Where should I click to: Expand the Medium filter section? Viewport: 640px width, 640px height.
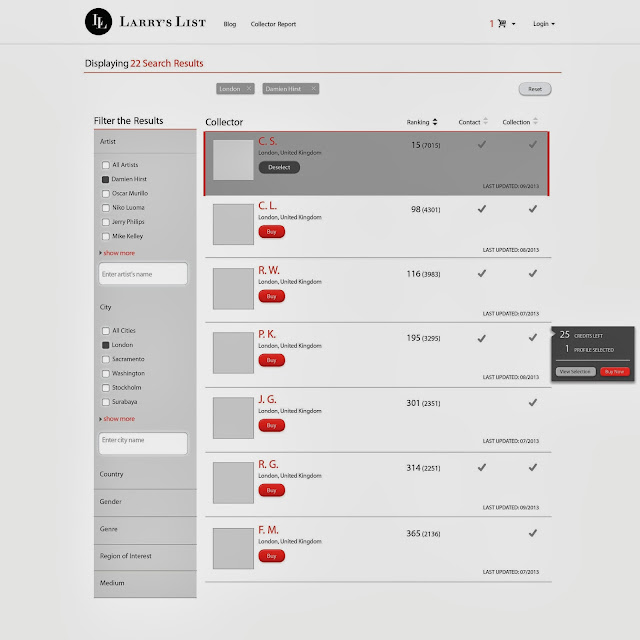coord(145,583)
